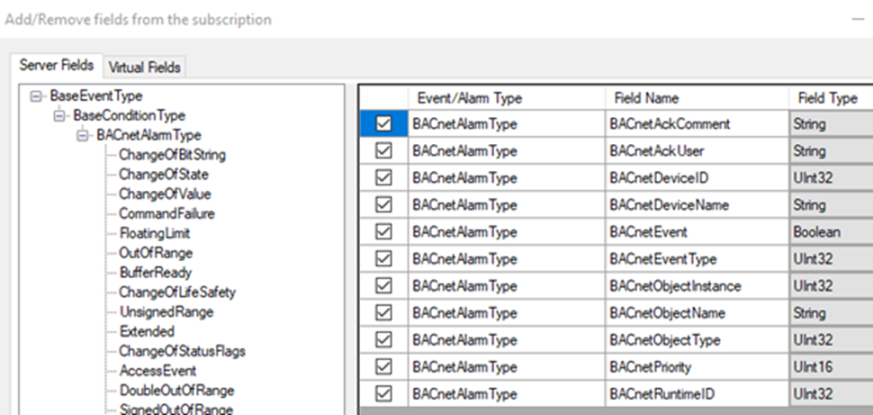Click the BACnetObjectInstance field name cell
The height and width of the screenshot is (415, 873).
coord(697,286)
